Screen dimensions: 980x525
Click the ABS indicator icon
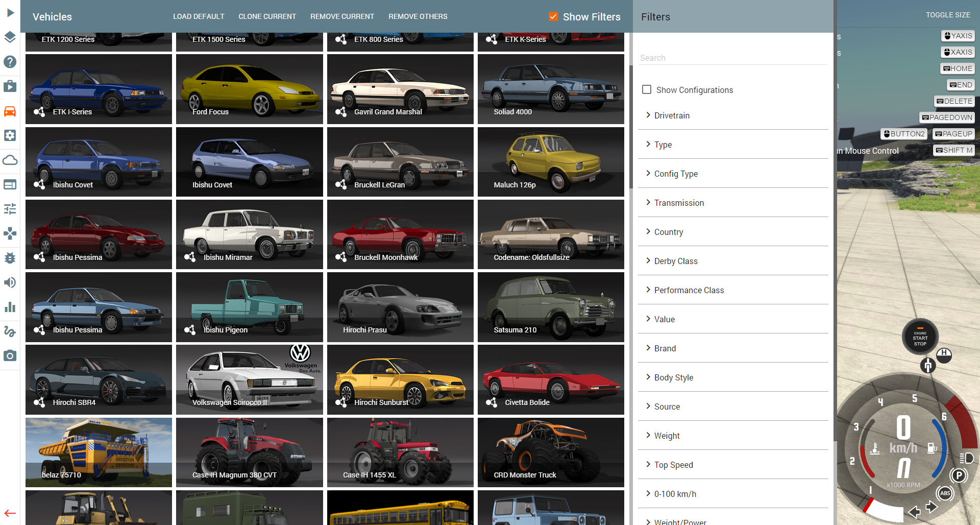pos(945,493)
